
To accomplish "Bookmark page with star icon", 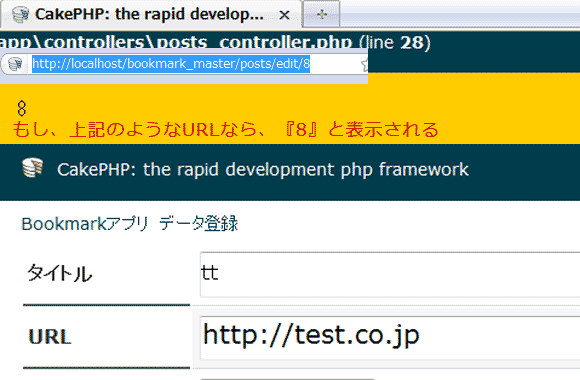I will tap(365, 65).
